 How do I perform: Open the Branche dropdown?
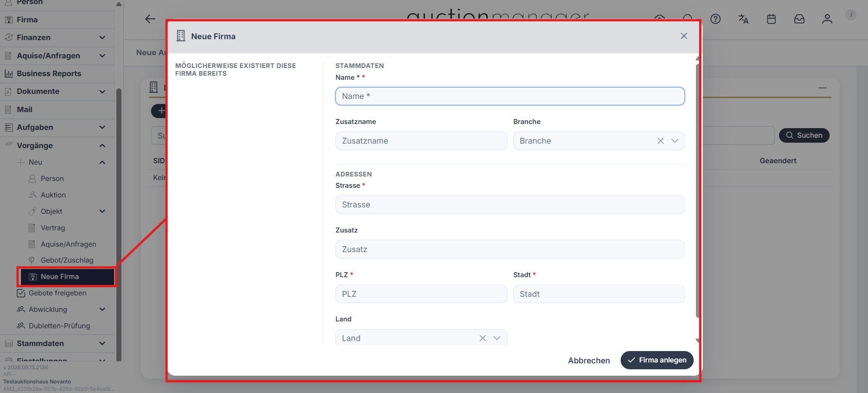point(675,141)
